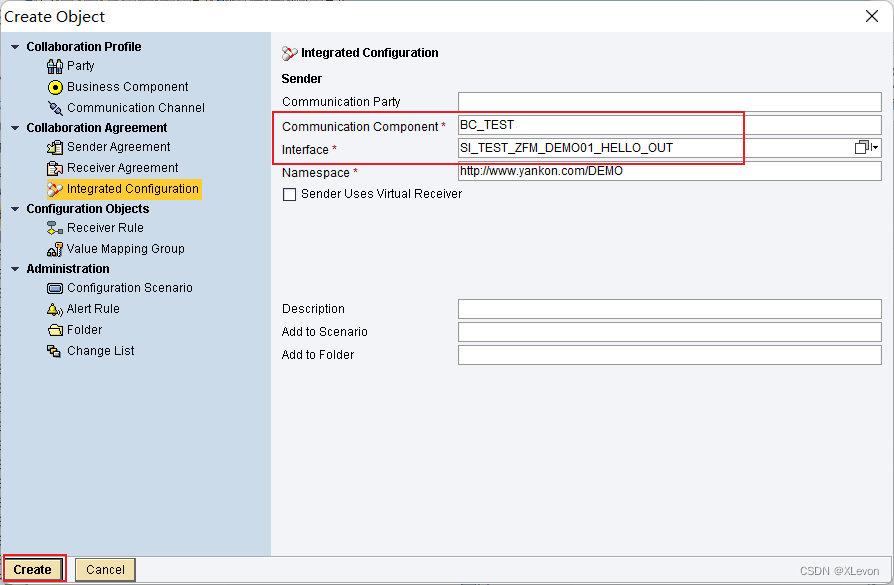Select Alert Rule in the tree
This screenshot has height=585, width=894.
[x=93, y=309]
